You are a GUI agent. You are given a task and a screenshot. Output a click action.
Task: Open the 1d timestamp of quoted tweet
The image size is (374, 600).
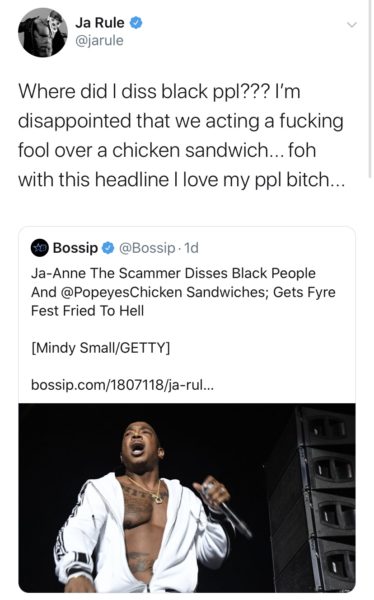click(191, 248)
